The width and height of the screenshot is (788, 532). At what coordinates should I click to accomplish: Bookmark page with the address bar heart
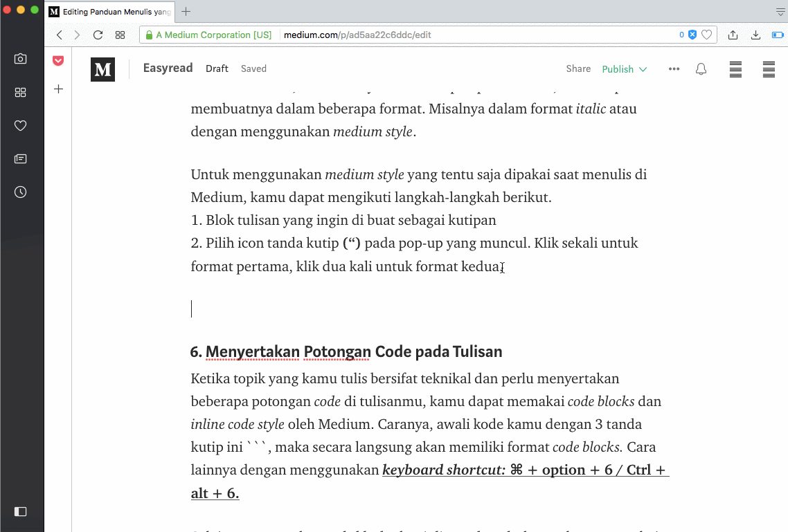click(x=706, y=35)
